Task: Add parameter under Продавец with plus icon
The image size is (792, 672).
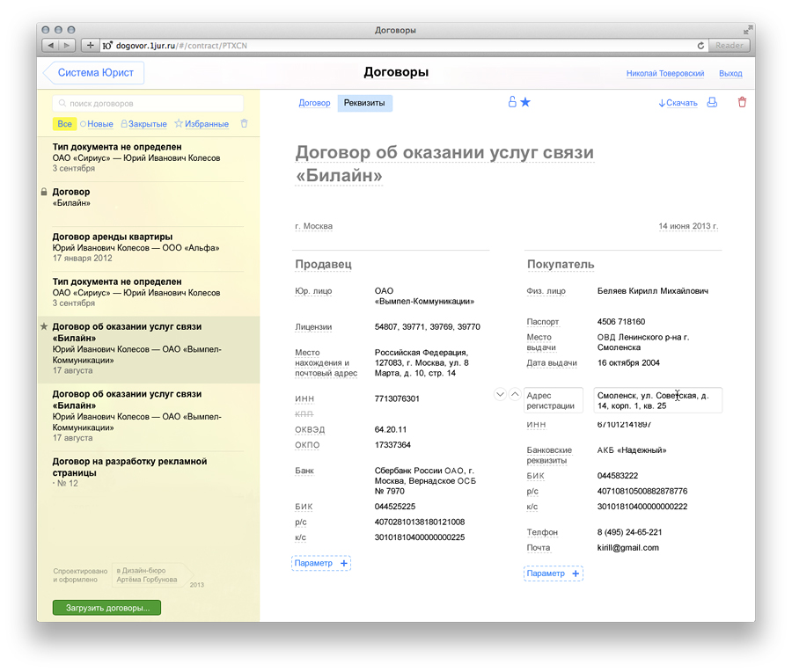Action: tap(343, 562)
